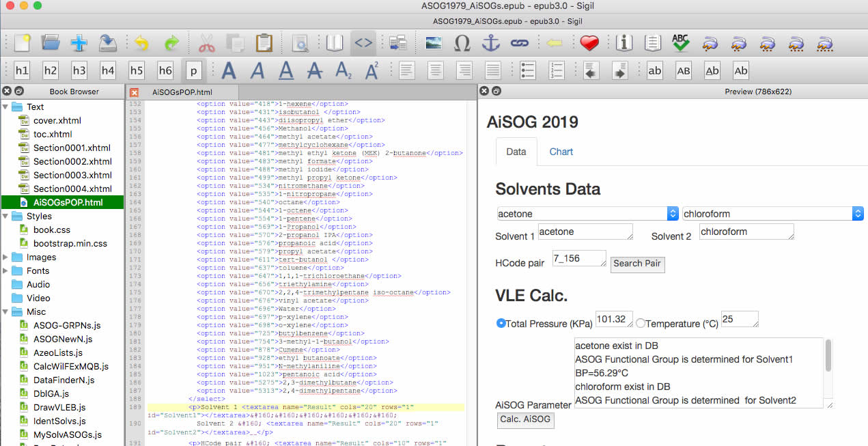Open DrawVLEB.js in Misc folder
The width and height of the screenshot is (868, 446).
[x=59, y=407]
